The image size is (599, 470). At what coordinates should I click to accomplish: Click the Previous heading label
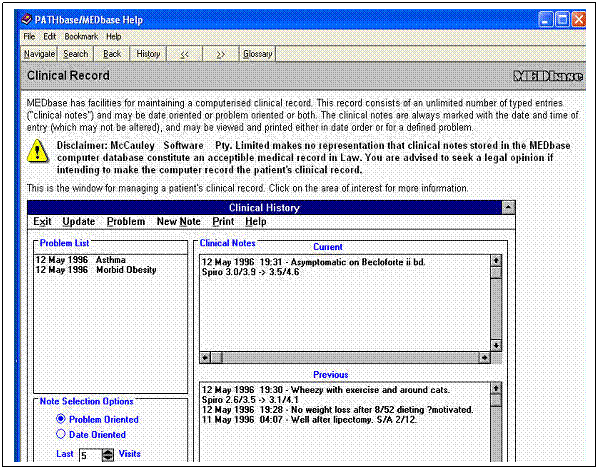(330, 374)
